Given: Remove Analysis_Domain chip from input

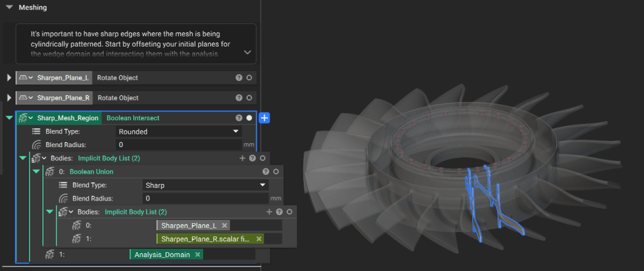Looking at the screenshot, I should 197,255.
